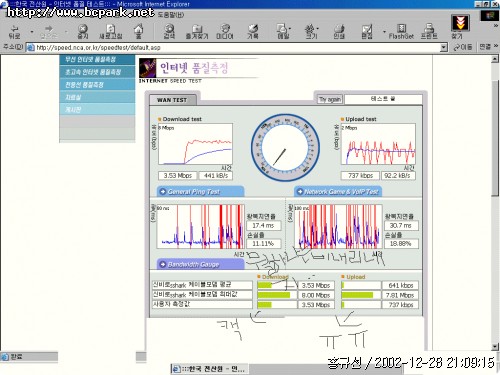Open the 검색 search pane
Viewport: 500px width, 375px height.
point(169,32)
